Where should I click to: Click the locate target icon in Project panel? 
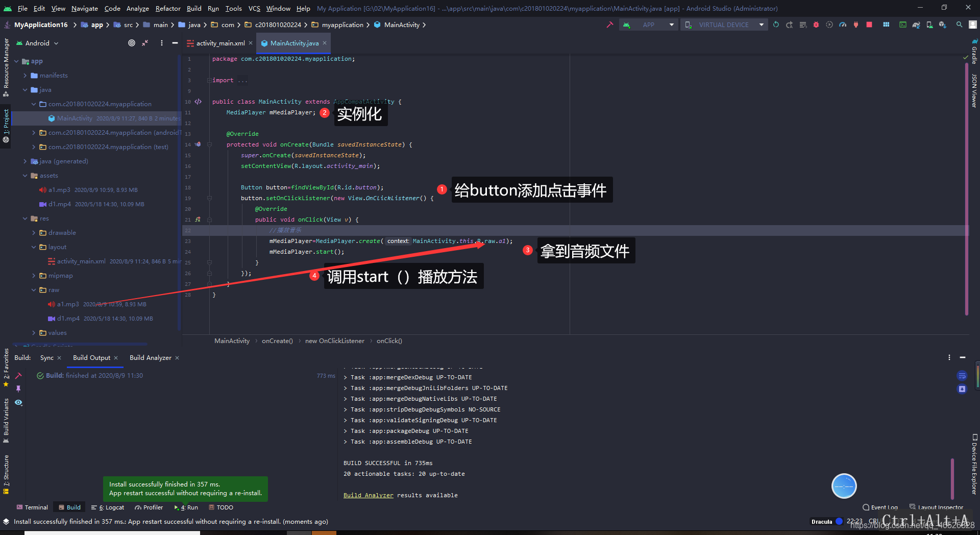[x=132, y=43]
